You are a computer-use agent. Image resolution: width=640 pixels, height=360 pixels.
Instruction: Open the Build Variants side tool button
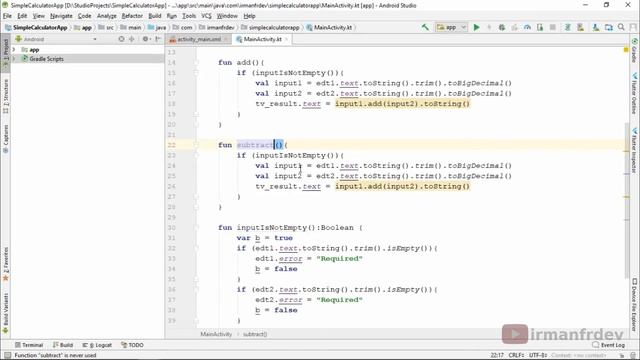[x=6, y=313]
